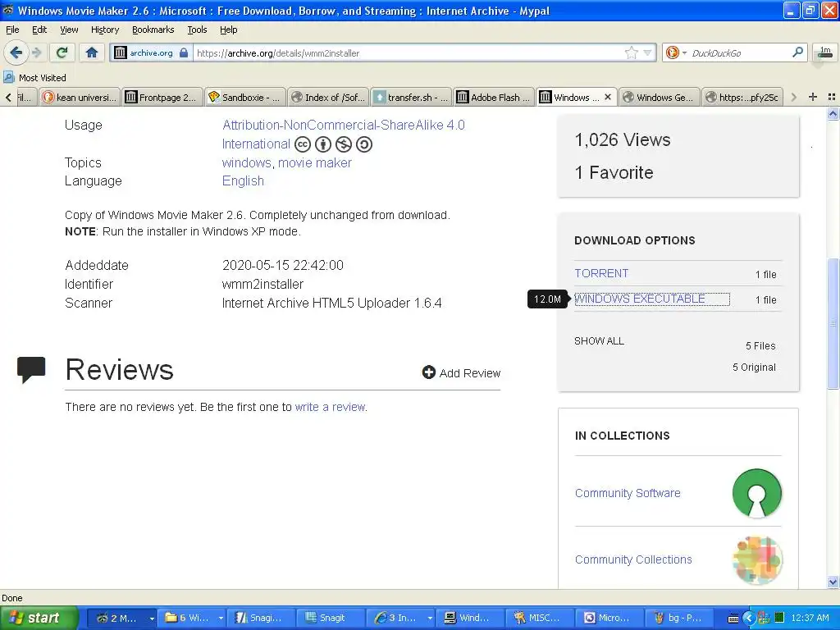Screen dimensions: 840x630
Task: Open the Community Software collection link
Action: [628, 493]
